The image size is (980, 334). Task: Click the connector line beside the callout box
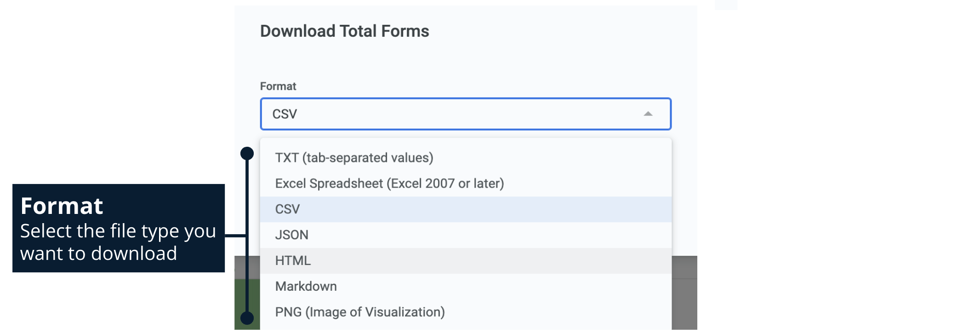coord(235,236)
